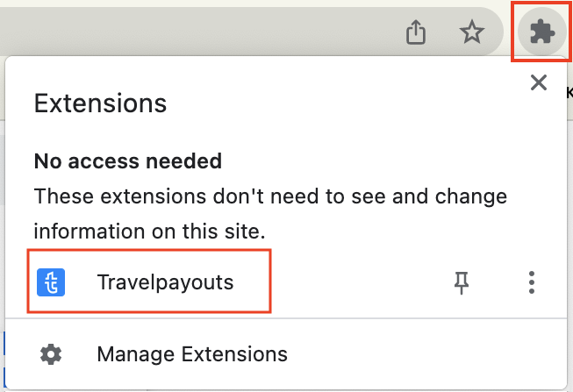Collapse Extensions menu via the toolbar puzzle button
This screenshot has height=392, width=573.
pos(542,32)
